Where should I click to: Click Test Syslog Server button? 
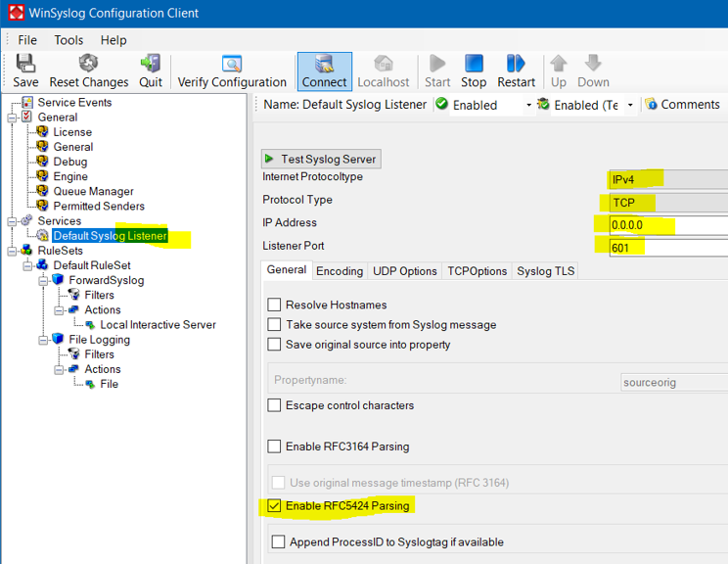(321, 159)
